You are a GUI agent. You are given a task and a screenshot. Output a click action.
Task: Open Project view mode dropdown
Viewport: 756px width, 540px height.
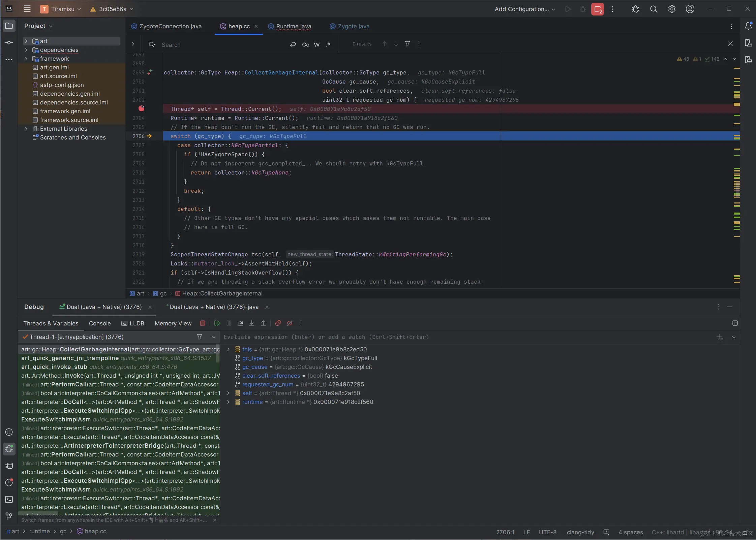click(x=38, y=26)
